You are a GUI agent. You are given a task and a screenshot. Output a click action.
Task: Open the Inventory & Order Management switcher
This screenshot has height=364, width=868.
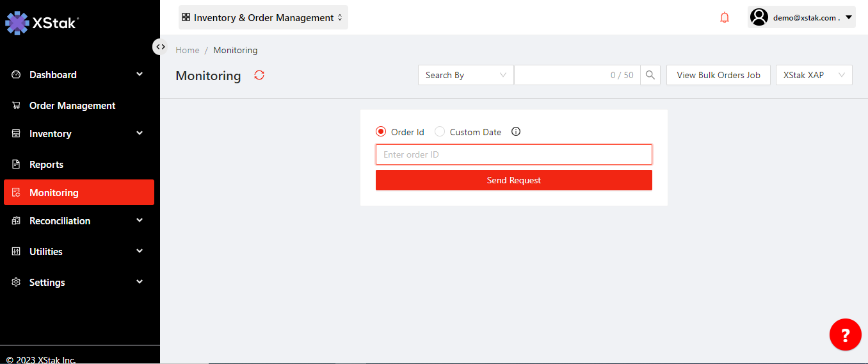coord(263,18)
